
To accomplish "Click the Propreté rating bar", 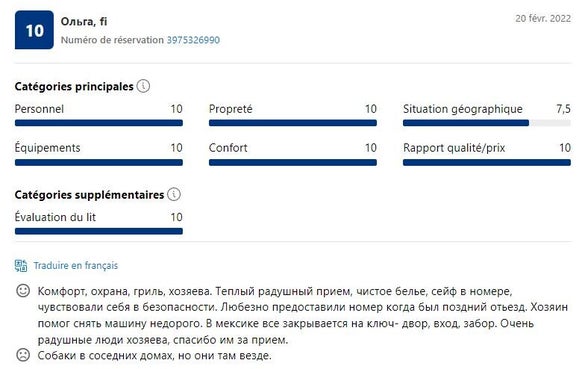I will coord(293,123).
